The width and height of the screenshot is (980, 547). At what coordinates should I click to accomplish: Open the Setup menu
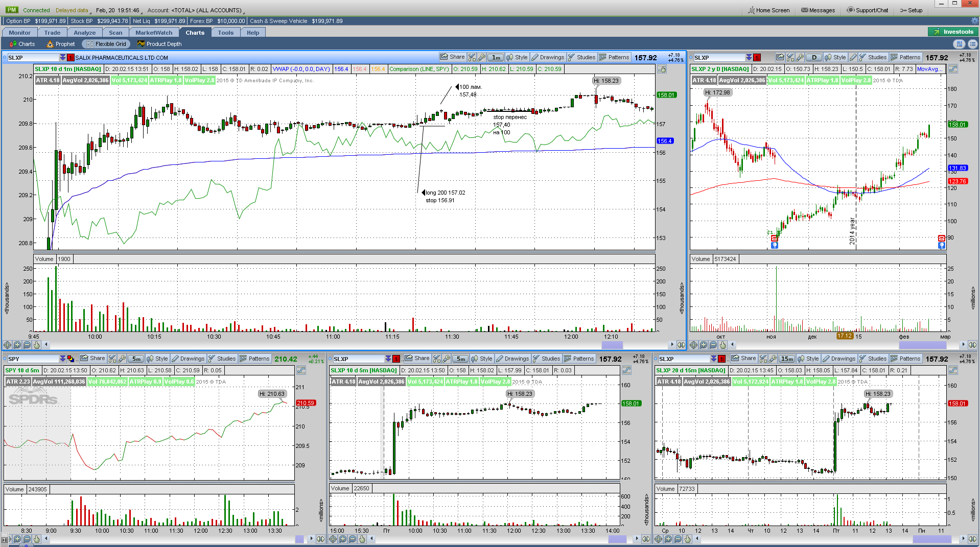[911, 10]
